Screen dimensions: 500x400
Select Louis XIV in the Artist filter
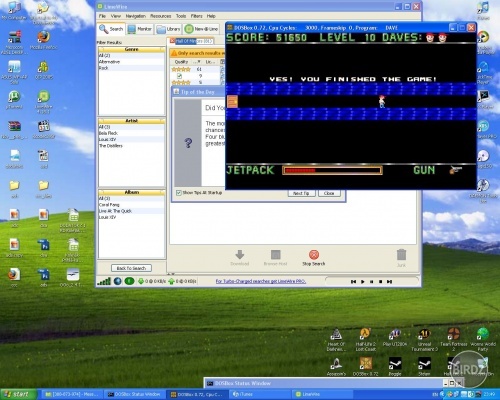click(131, 139)
